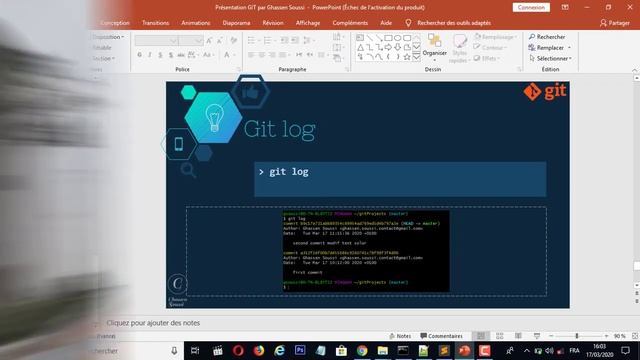
Task: Align text to the left
Action: click(x=251, y=55)
